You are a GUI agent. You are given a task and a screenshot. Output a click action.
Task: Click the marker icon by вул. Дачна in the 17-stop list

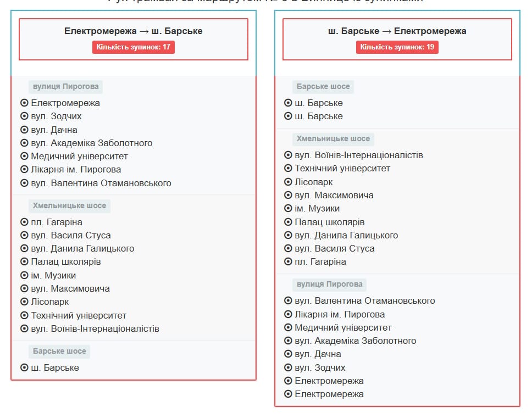click(x=24, y=130)
